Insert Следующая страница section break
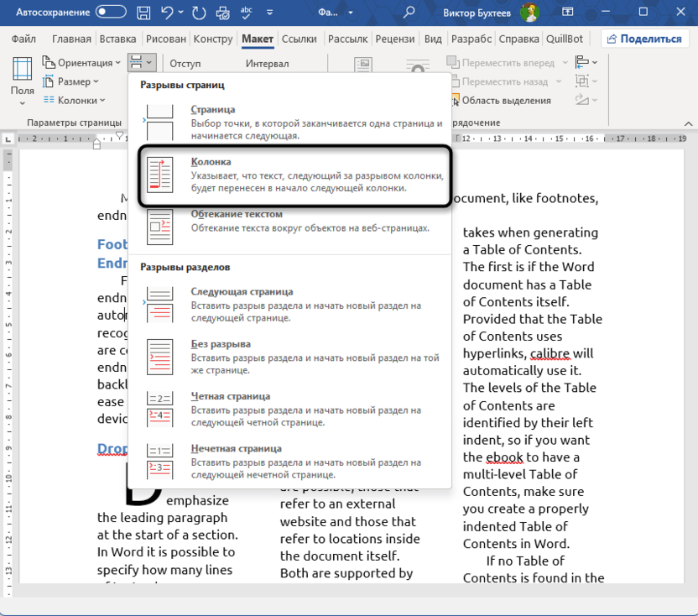 coord(290,305)
